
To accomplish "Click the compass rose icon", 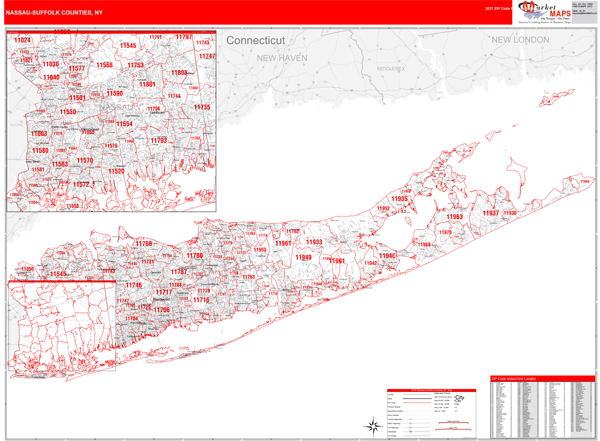I will (372, 427).
